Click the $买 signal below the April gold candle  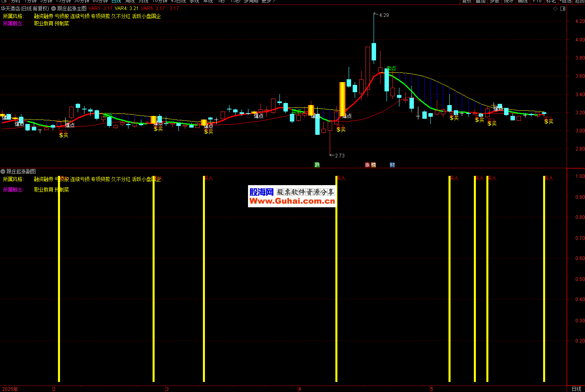(x=341, y=129)
